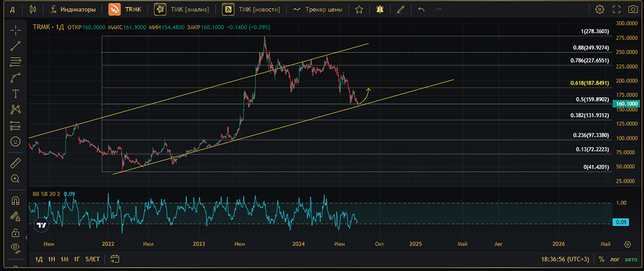The width and height of the screenshot is (644, 271).
Task: Select the pencil drawing icon in top bar
Action: 401,9
